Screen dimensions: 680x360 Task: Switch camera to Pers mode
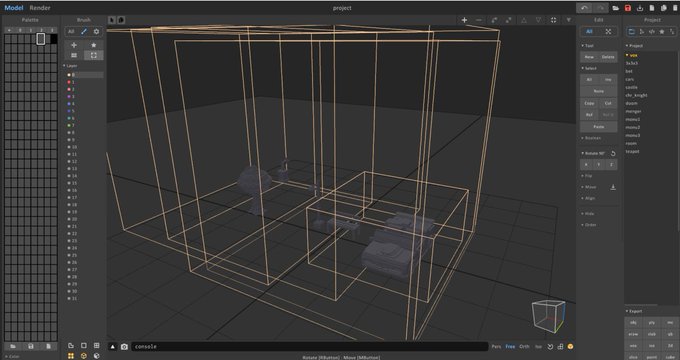[496, 347]
